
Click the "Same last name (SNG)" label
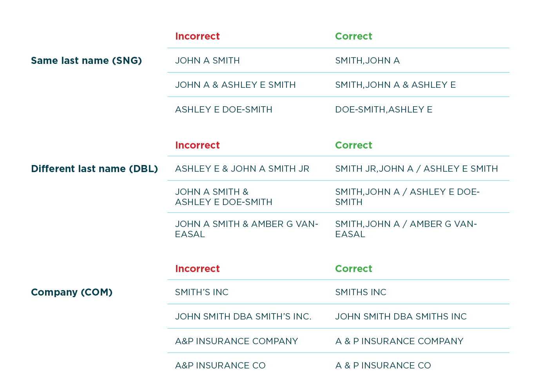86,61
